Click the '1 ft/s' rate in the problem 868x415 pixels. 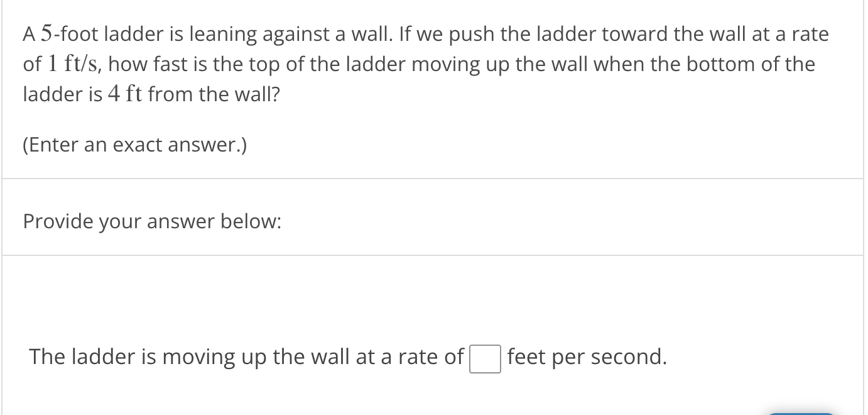pos(73,64)
